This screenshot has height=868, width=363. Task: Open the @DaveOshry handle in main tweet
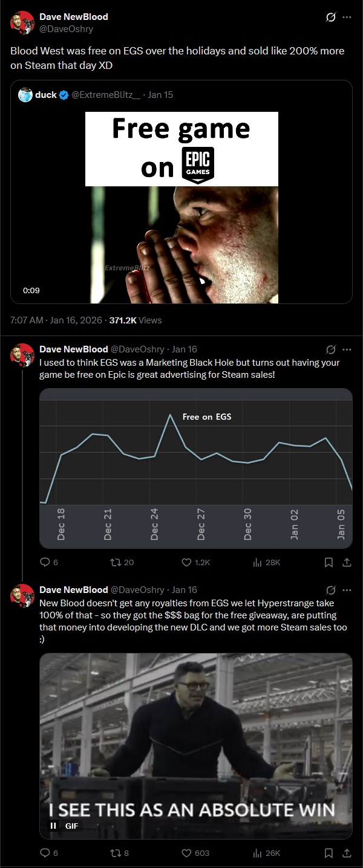pyautogui.click(x=67, y=28)
